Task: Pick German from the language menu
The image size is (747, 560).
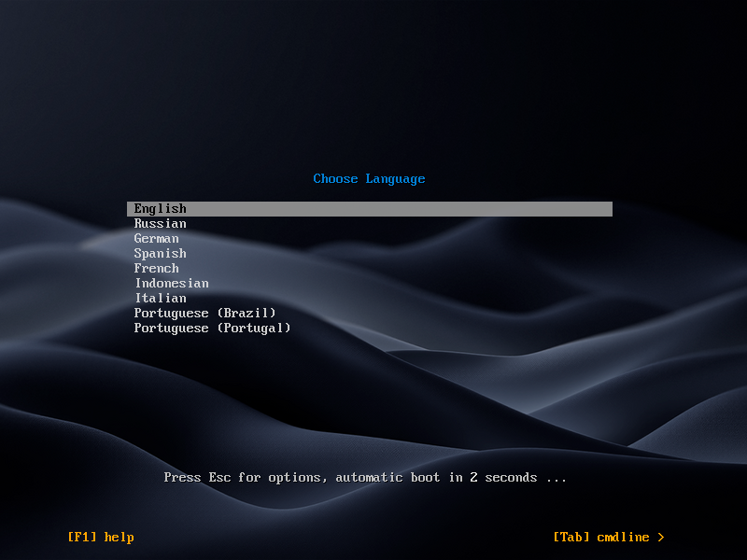Action: point(156,239)
